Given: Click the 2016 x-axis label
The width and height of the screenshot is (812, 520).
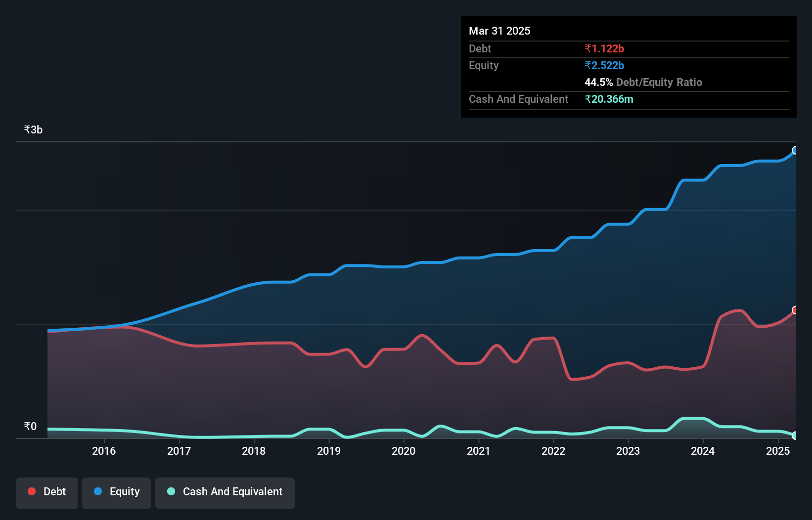Looking at the screenshot, I should [104, 451].
